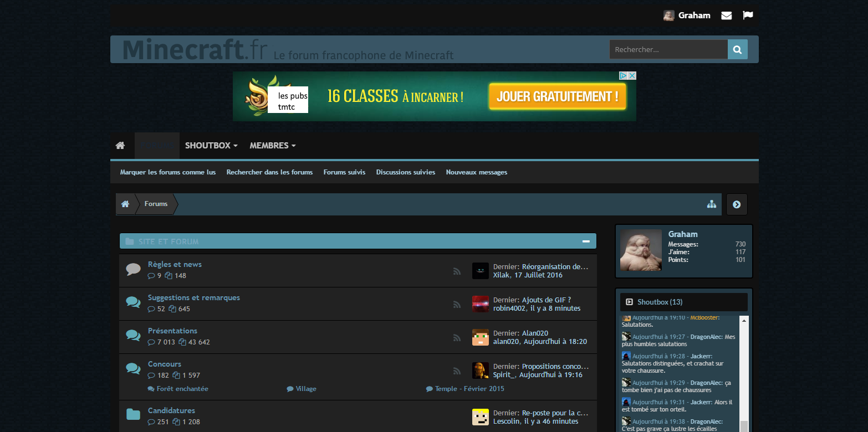Screen dimensions: 868x432
Task: Click the shoutbox scrollbar thumb
Action: pos(744,425)
